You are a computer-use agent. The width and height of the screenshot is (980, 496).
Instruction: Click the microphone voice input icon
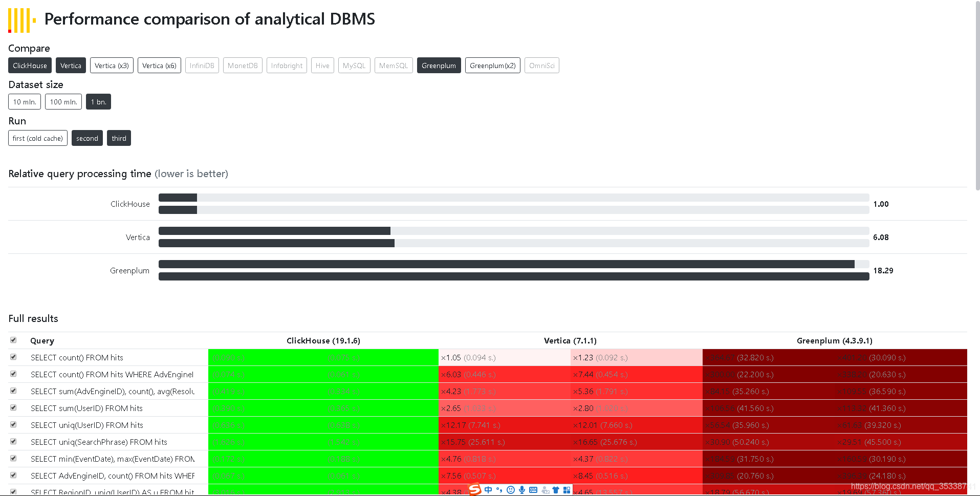[x=521, y=490]
